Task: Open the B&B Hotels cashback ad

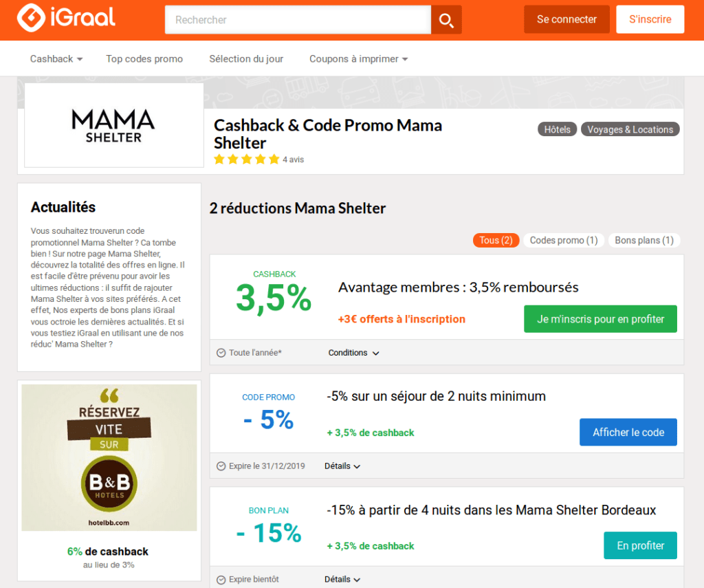Action: pos(109,457)
